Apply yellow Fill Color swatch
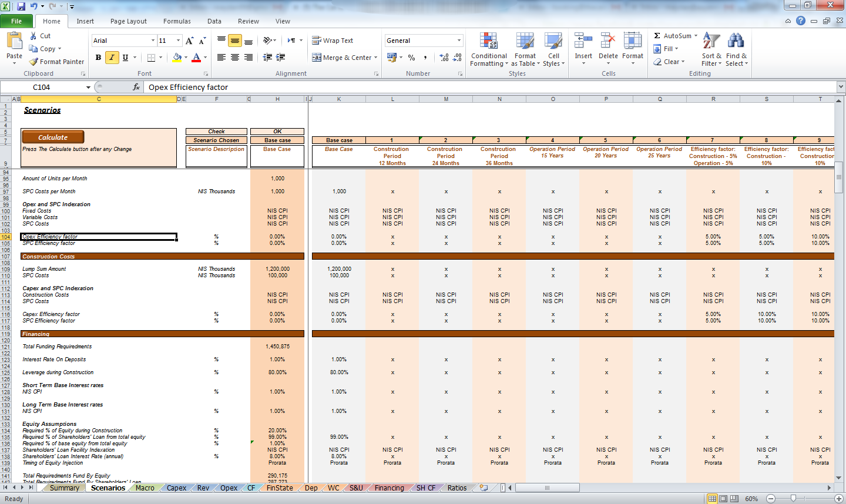Image resolution: width=846 pixels, height=504 pixels. pyautogui.click(x=177, y=58)
